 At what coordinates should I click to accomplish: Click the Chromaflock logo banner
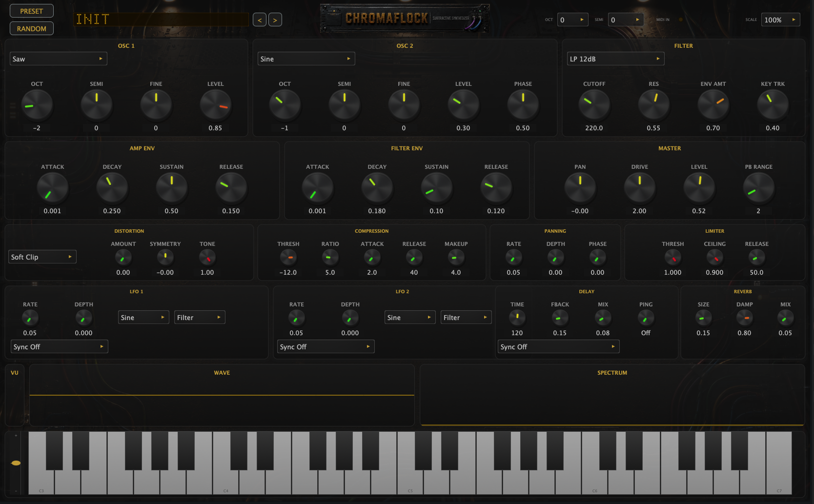(405, 19)
